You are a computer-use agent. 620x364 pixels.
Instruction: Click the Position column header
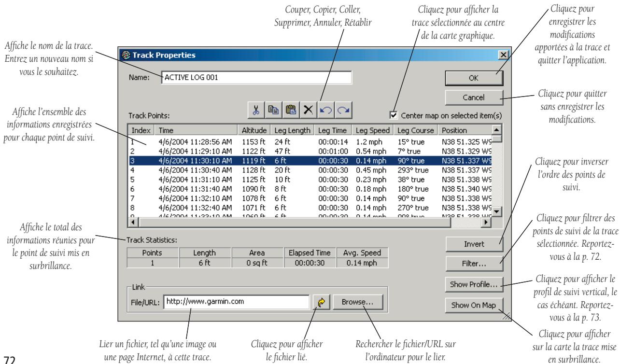point(465,130)
